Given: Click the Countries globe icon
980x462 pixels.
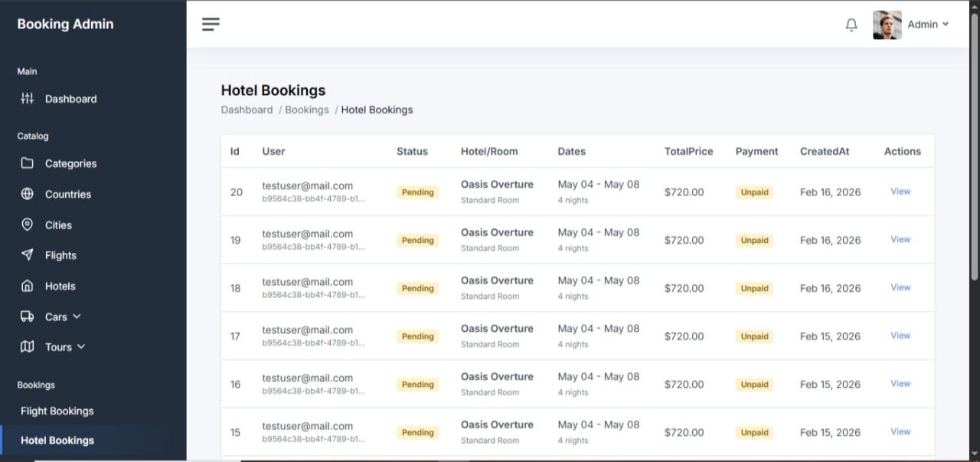Looking at the screenshot, I should tap(28, 194).
